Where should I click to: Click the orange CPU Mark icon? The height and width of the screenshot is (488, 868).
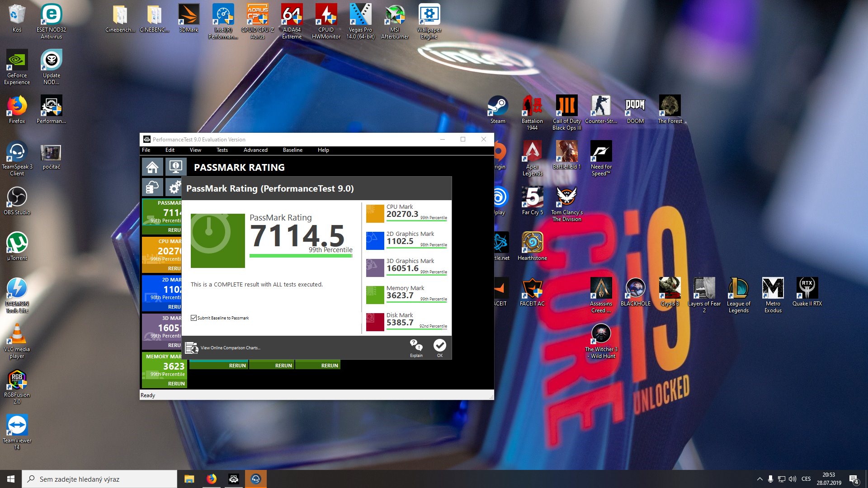click(375, 214)
